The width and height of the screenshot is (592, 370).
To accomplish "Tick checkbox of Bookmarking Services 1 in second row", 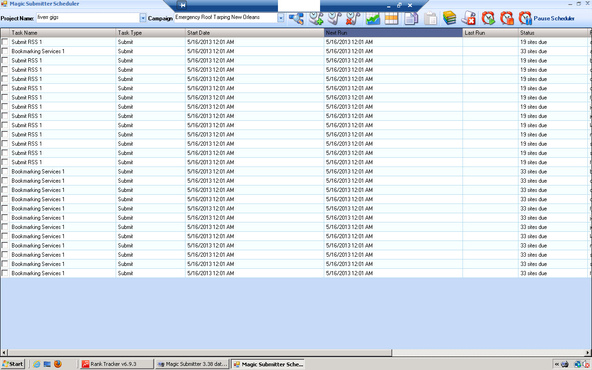I will (5, 51).
